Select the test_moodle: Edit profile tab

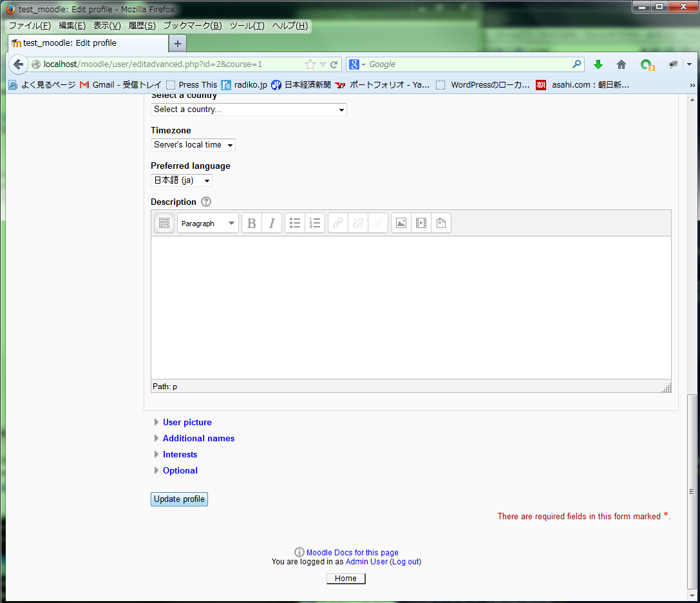click(x=88, y=43)
